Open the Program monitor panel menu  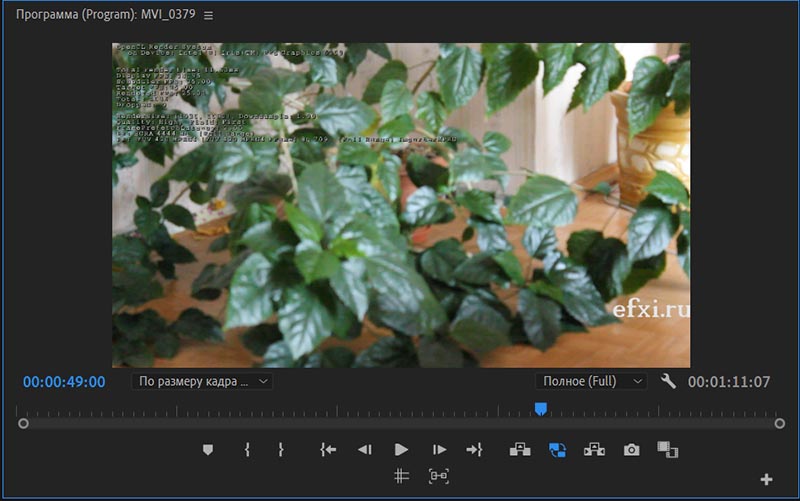208,16
